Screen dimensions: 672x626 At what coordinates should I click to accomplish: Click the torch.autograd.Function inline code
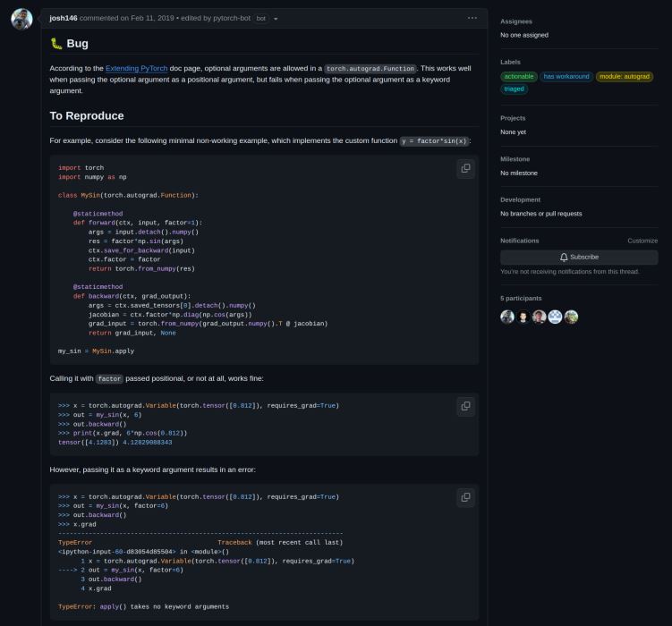[x=370, y=69]
